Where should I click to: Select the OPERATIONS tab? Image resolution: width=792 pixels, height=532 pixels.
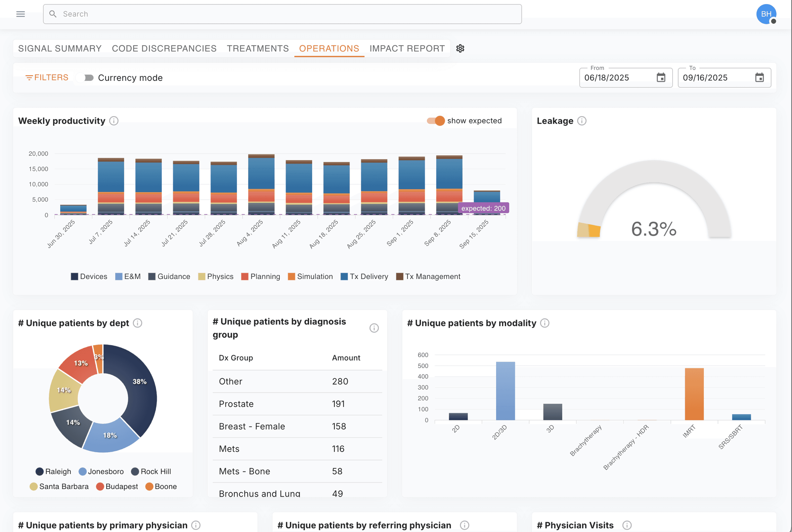point(329,49)
